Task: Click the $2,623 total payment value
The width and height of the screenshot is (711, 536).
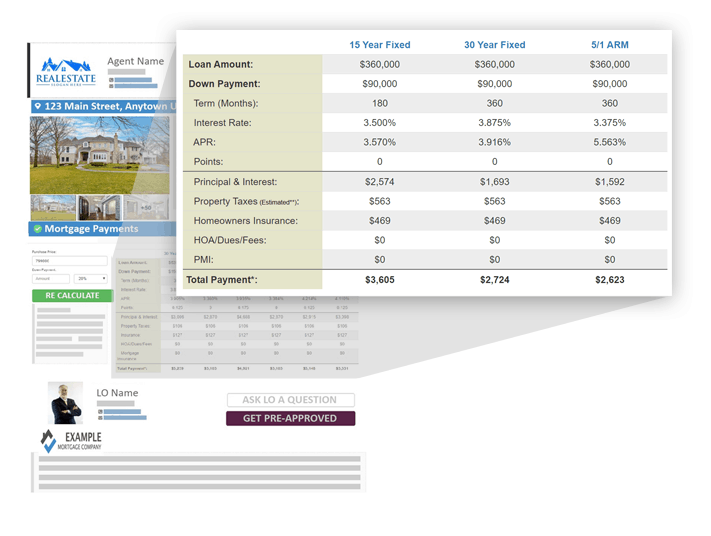Action: click(609, 280)
